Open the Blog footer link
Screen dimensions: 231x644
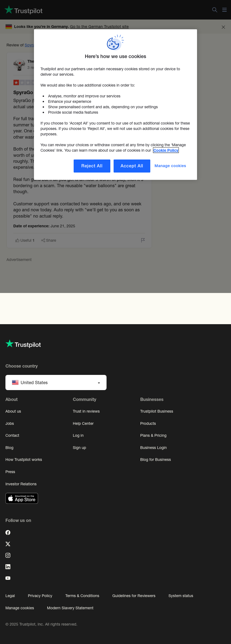tap(9, 448)
